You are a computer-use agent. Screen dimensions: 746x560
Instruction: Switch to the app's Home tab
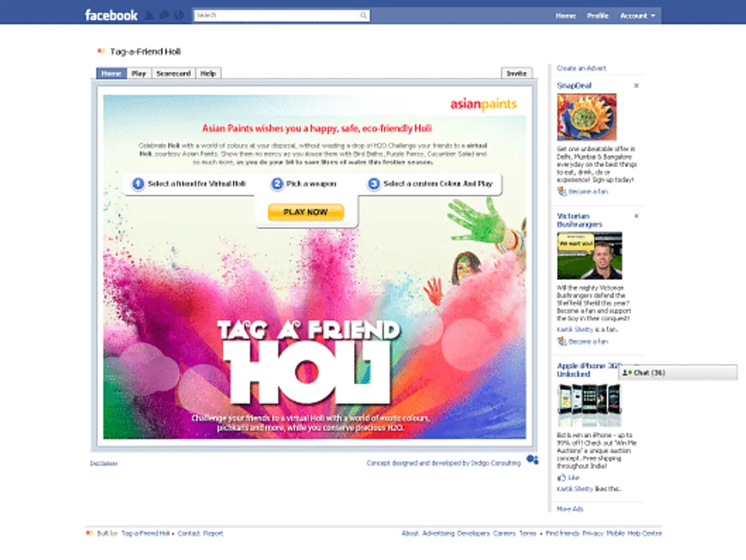click(111, 73)
